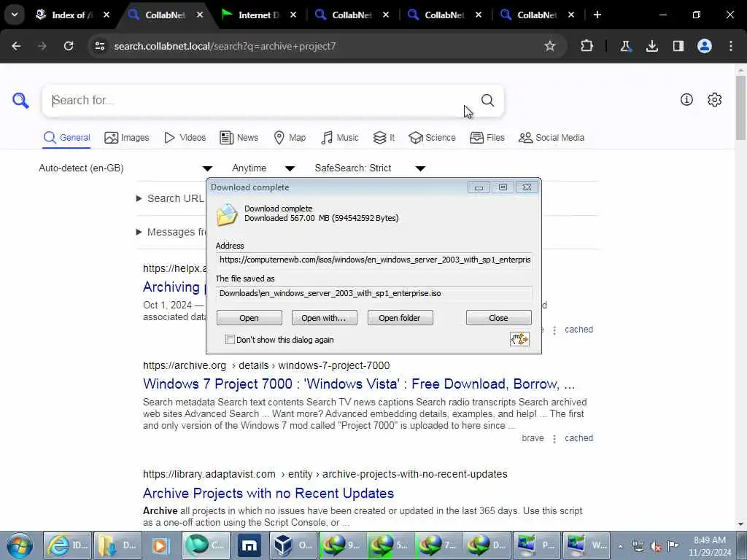The image size is (747, 560).
Task: Expand the Search URL section
Action: click(x=171, y=198)
